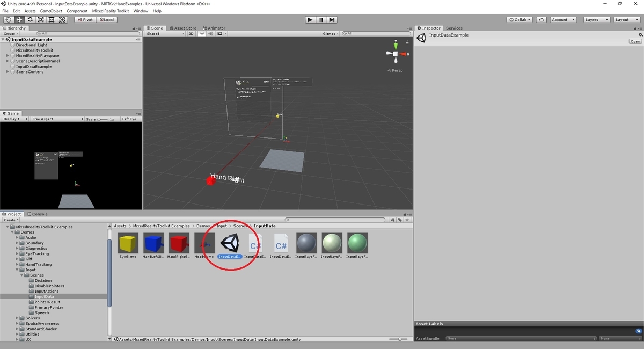Screen dimensions: 644x349
Task: Switch to the Asset Store tab
Action: click(x=183, y=28)
